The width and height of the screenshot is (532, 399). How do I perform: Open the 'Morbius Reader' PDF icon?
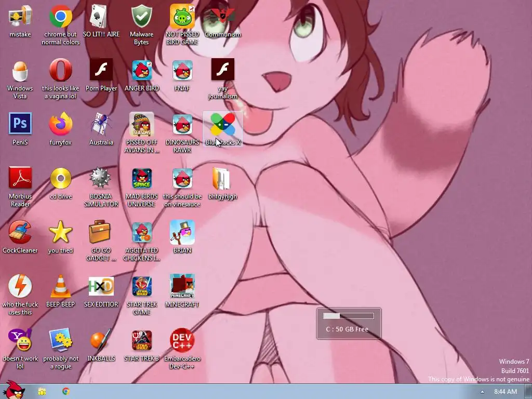click(20, 178)
